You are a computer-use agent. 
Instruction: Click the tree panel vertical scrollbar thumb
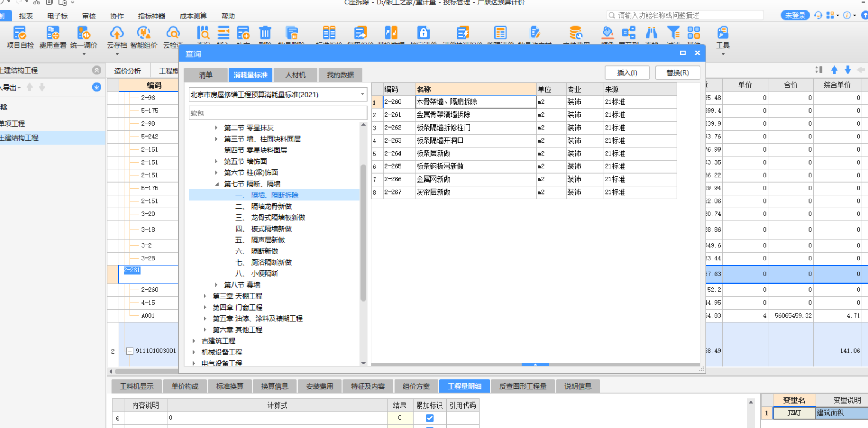pyautogui.click(x=363, y=232)
